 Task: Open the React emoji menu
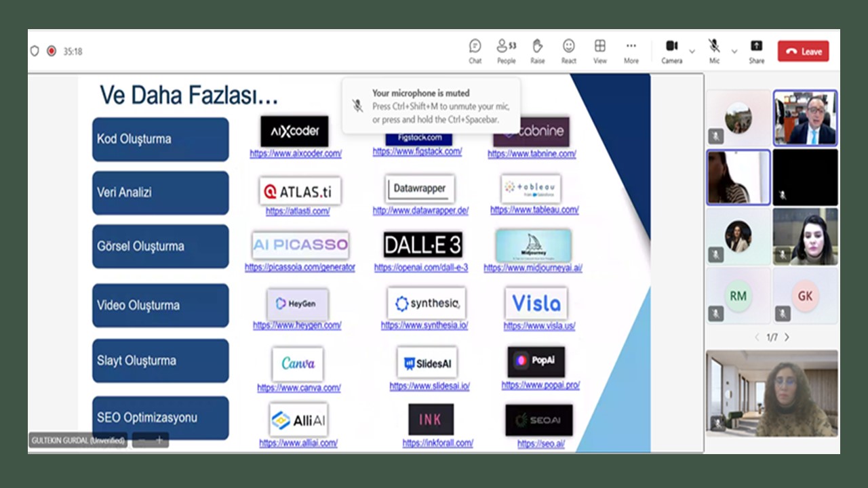click(569, 52)
